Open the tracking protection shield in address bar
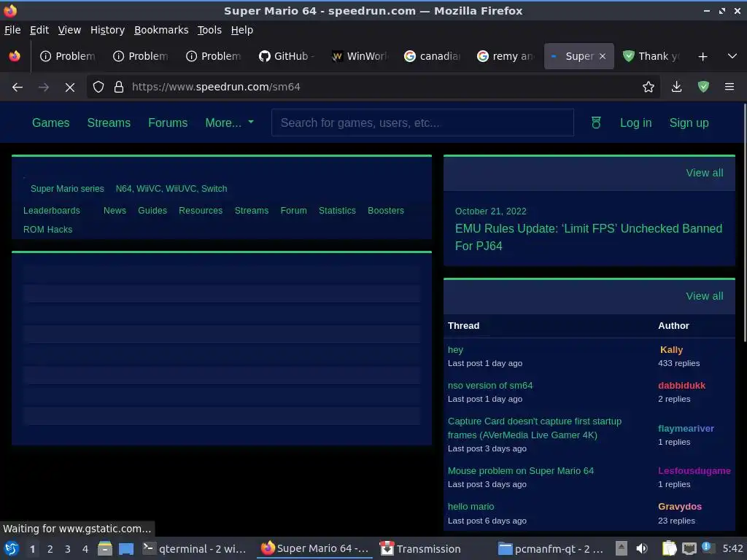 pyautogui.click(x=98, y=87)
